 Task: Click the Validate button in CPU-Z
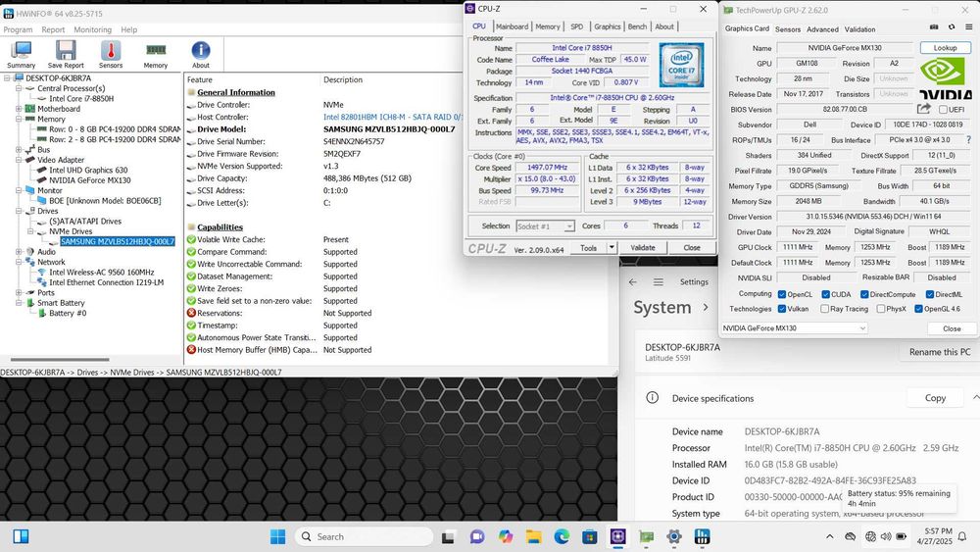click(x=642, y=248)
